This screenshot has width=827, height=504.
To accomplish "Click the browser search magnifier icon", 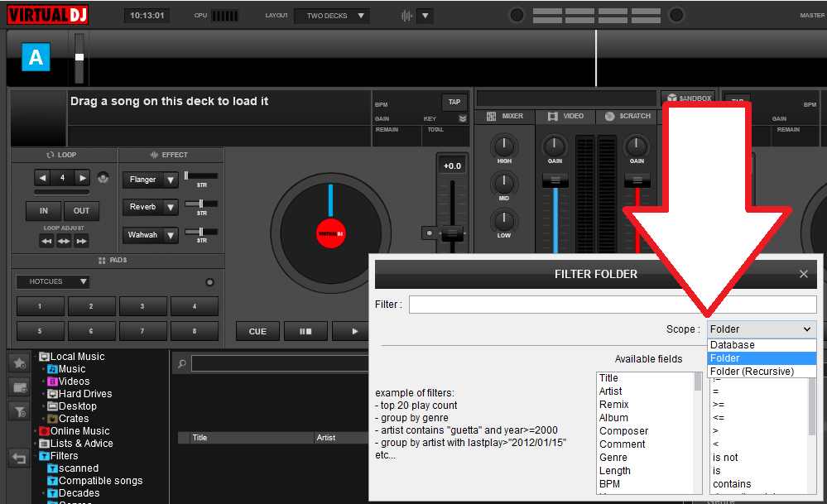I will (182, 364).
